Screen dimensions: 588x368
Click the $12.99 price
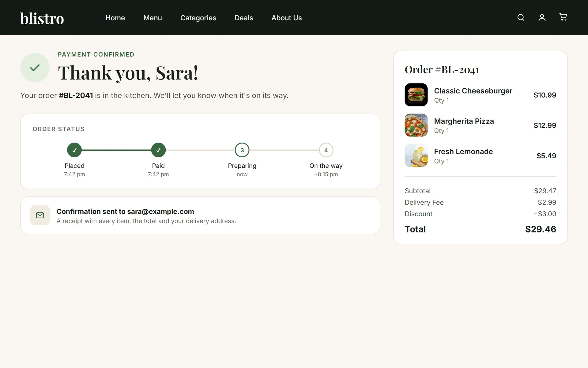545,125
